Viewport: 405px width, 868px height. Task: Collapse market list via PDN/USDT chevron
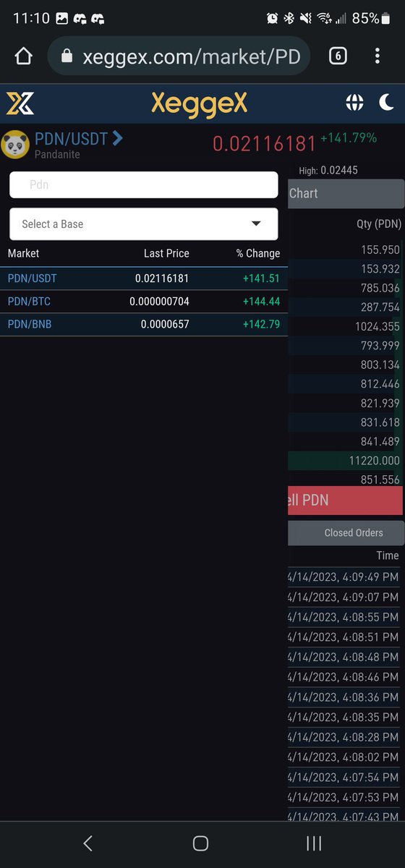118,137
